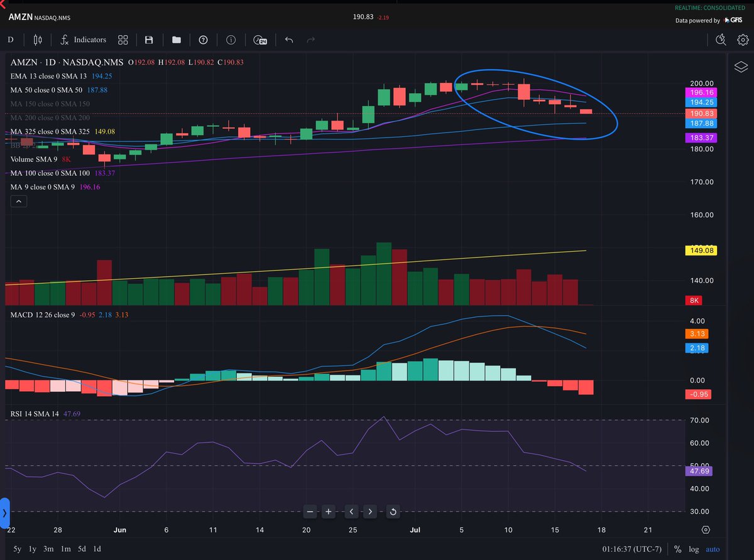Select the 1m time range
Screen dimensions: 754x560
click(x=65, y=549)
